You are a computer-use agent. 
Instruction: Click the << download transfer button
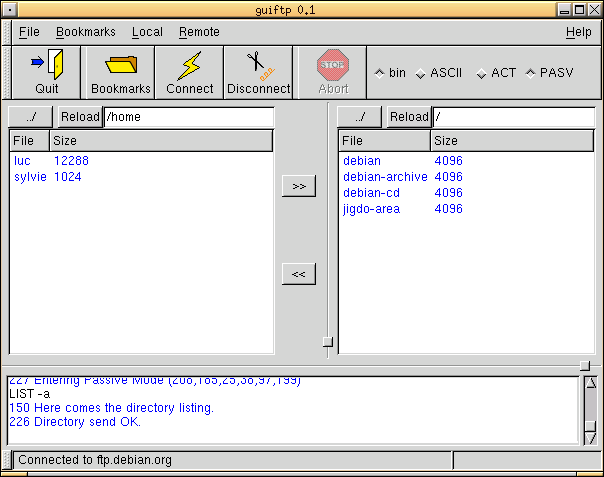click(x=299, y=274)
